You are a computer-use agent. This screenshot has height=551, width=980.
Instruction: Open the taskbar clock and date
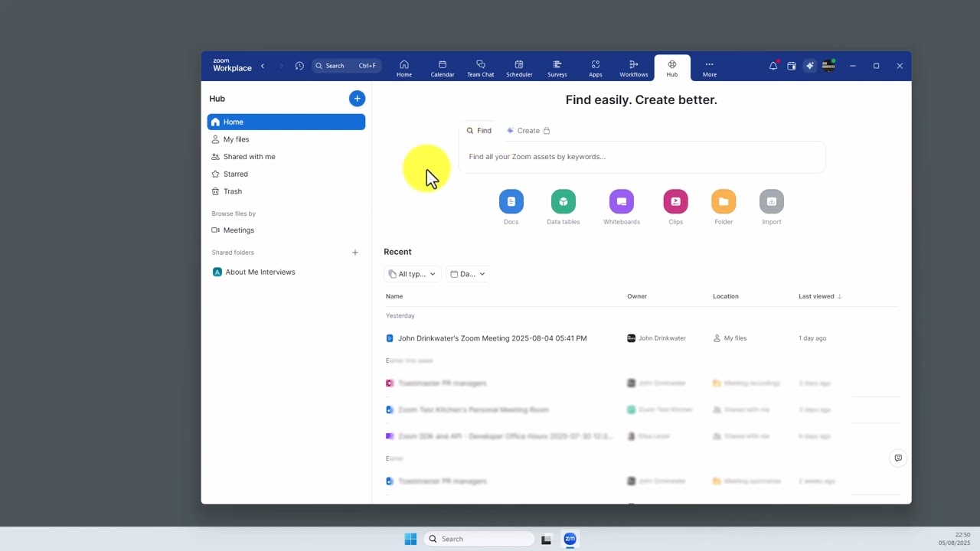(x=955, y=539)
